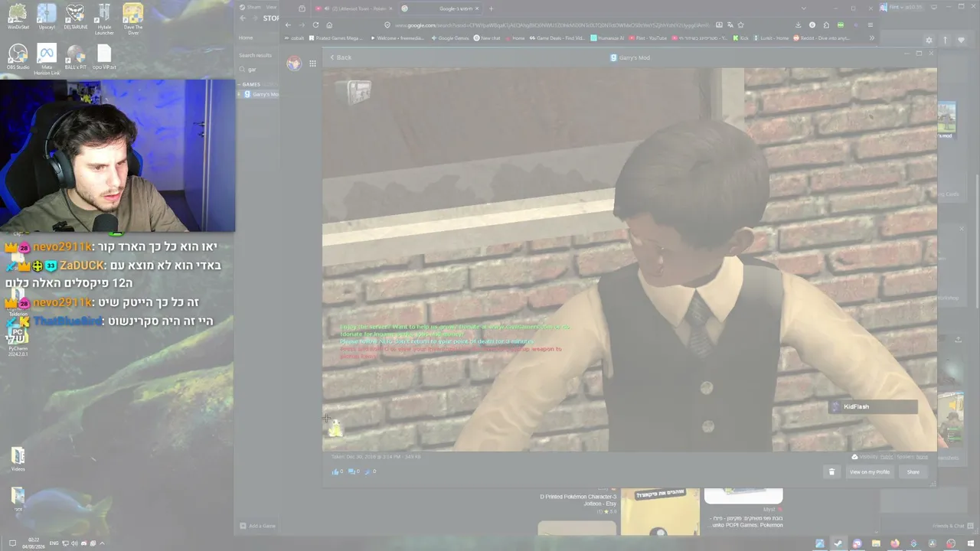This screenshot has width=980, height=551.
Task: Like the screenshot with the thumbs-up icon
Action: coord(335,471)
